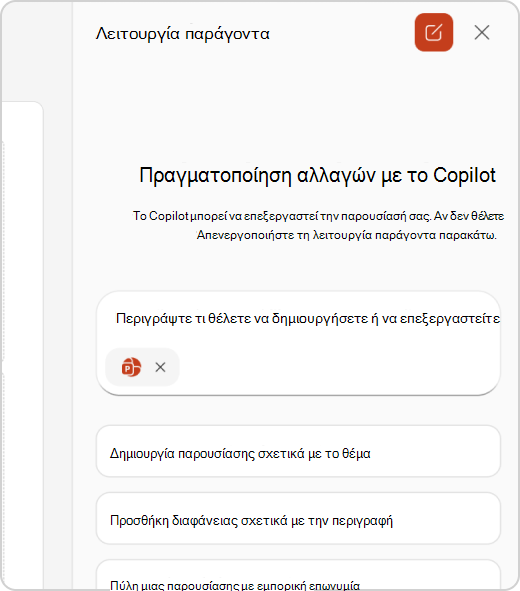This screenshot has width=520, height=591.
Task: Select Δημιουργία παρουσίασης σχετικά με το θέμα
Action: coord(298,451)
